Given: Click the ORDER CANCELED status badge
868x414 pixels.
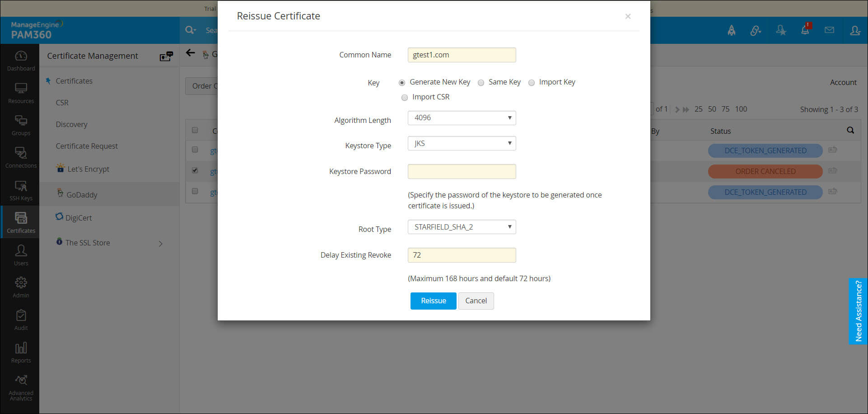Looking at the screenshot, I should (765, 171).
